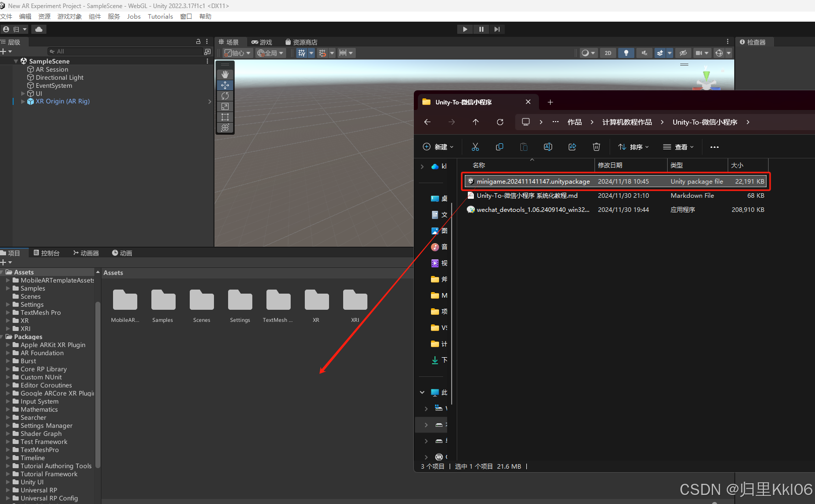Select Shader Graph package in Project tree
The height and width of the screenshot is (504, 815).
coord(41,434)
